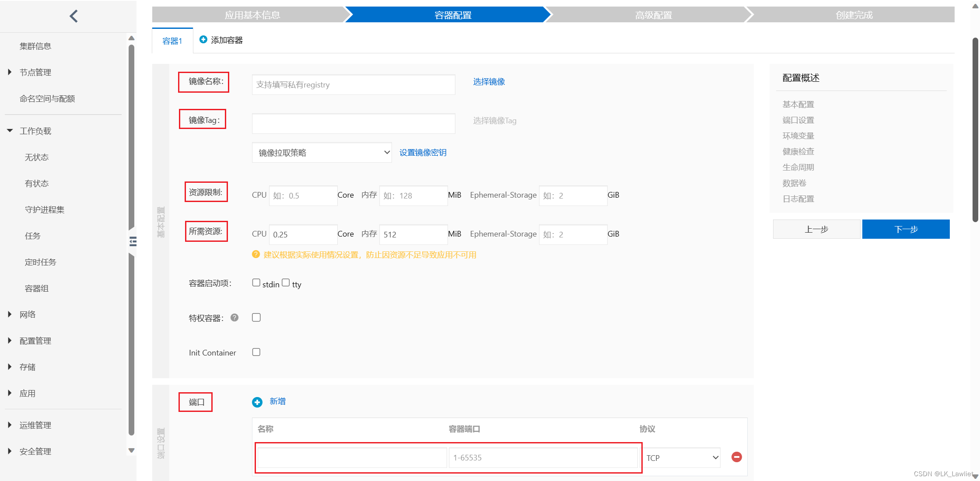Click the sidebar scrollbar down arrow
980x481 pixels.
131,450
